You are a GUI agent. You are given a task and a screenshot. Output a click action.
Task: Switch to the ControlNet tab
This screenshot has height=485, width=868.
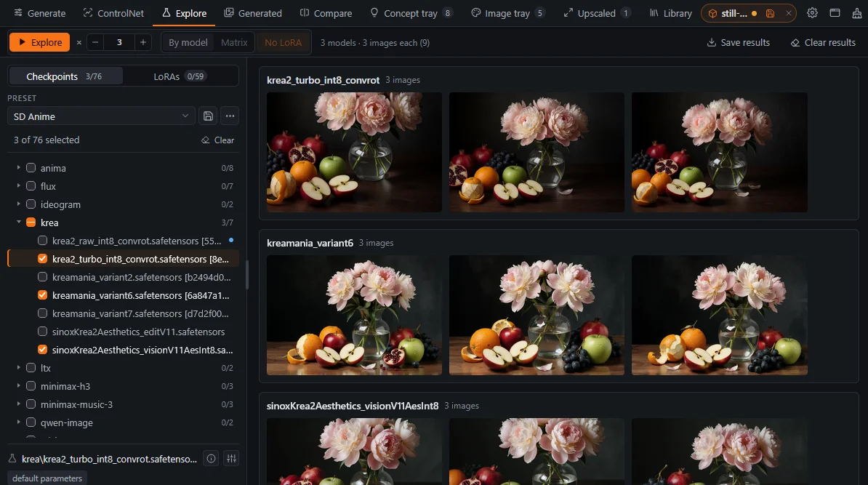113,13
